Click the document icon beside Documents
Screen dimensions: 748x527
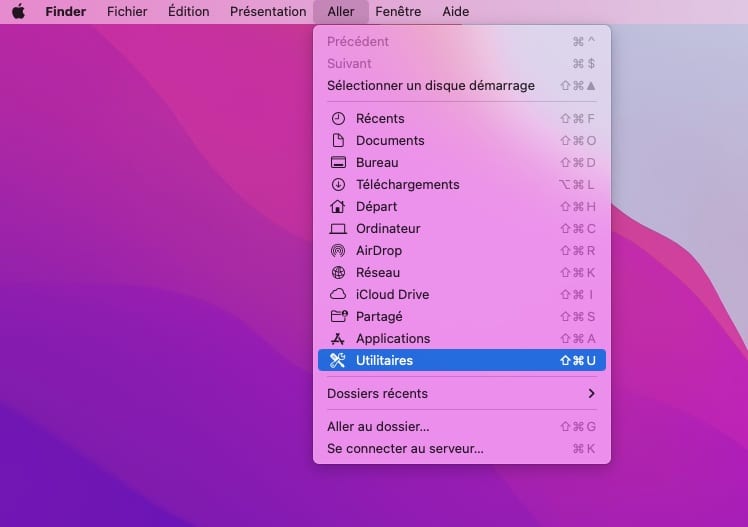coord(338,140)
